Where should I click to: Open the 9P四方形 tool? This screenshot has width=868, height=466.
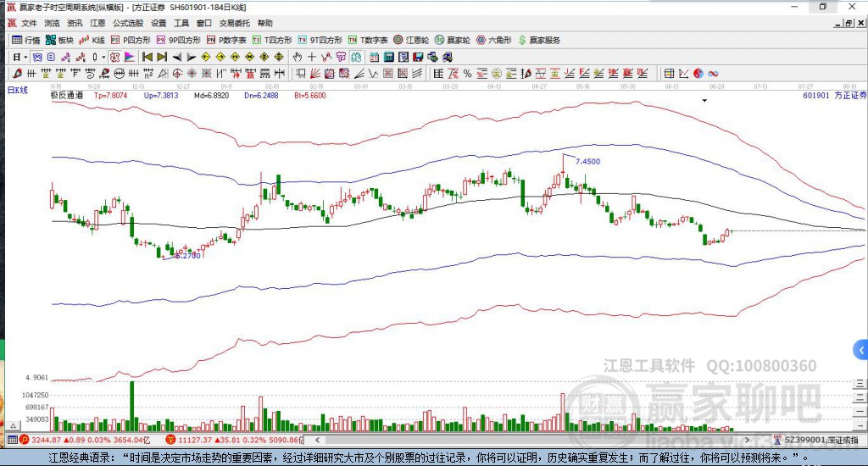click(179, 40)
